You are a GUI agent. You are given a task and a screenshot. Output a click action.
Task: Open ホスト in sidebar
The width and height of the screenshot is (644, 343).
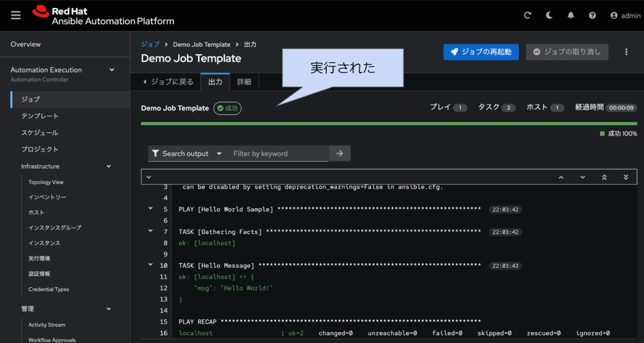[x=36, y=213]
